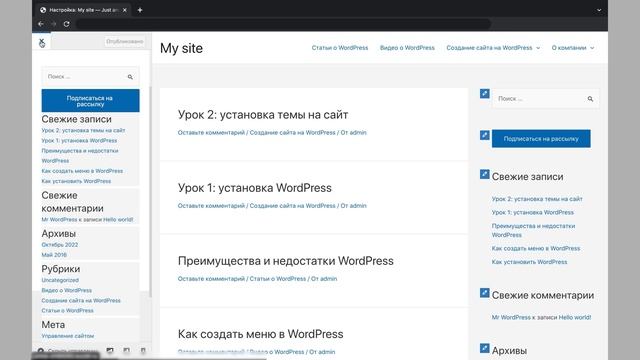Close the Настройка: My site browser tab
This screenshot has height=360, width=640.
point(125,10)
